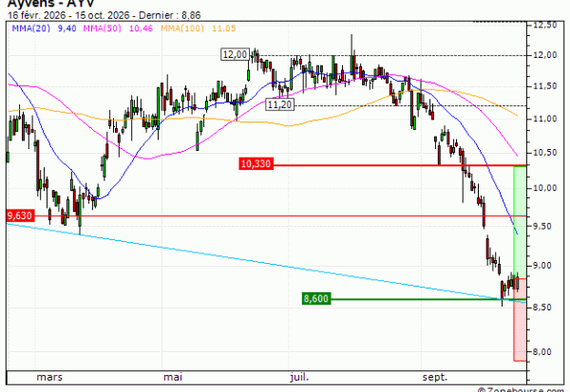Click the green 8,600 support label

coord(316,299)
